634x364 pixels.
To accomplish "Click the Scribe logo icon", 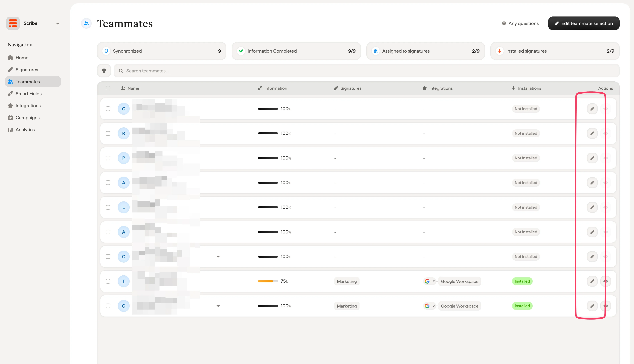I will point(13,23).
